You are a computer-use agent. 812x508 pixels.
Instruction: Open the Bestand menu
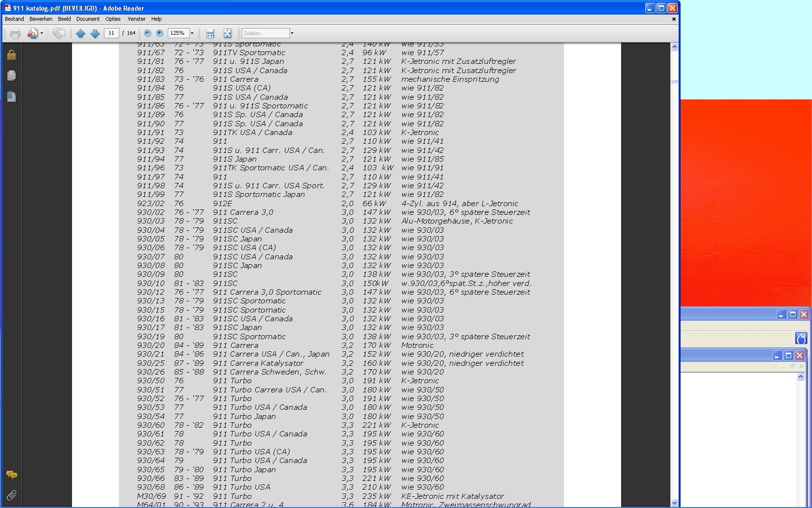coord(14,19)
